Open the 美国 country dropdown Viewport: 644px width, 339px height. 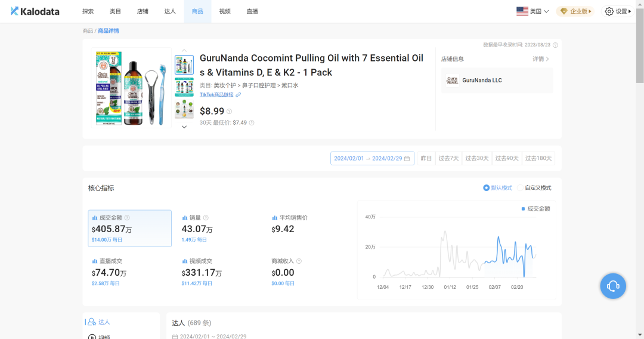(532, 11)
